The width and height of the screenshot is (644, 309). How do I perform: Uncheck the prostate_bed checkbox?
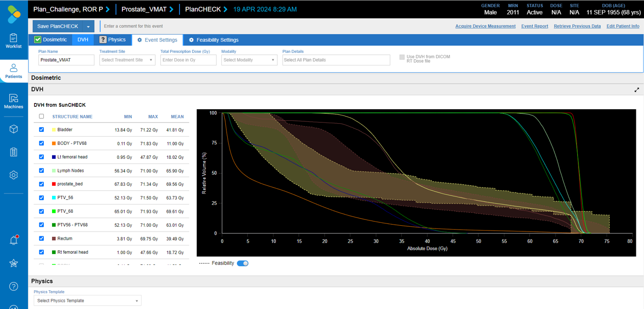(41, 184)
